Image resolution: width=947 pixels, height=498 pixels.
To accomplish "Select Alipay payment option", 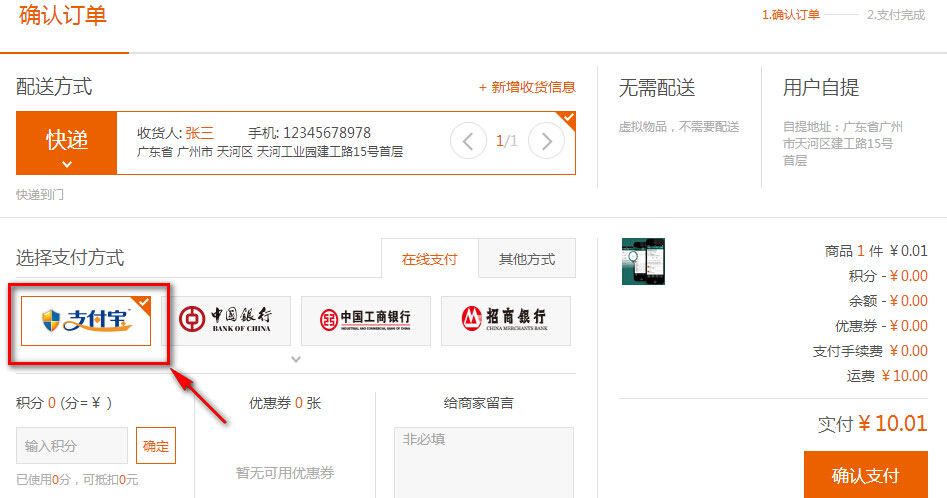I will click(x=86, y=321).
